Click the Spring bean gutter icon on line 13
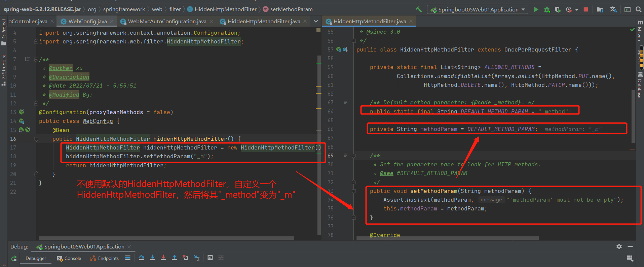 pyautogui.click(x=22, y=112)
